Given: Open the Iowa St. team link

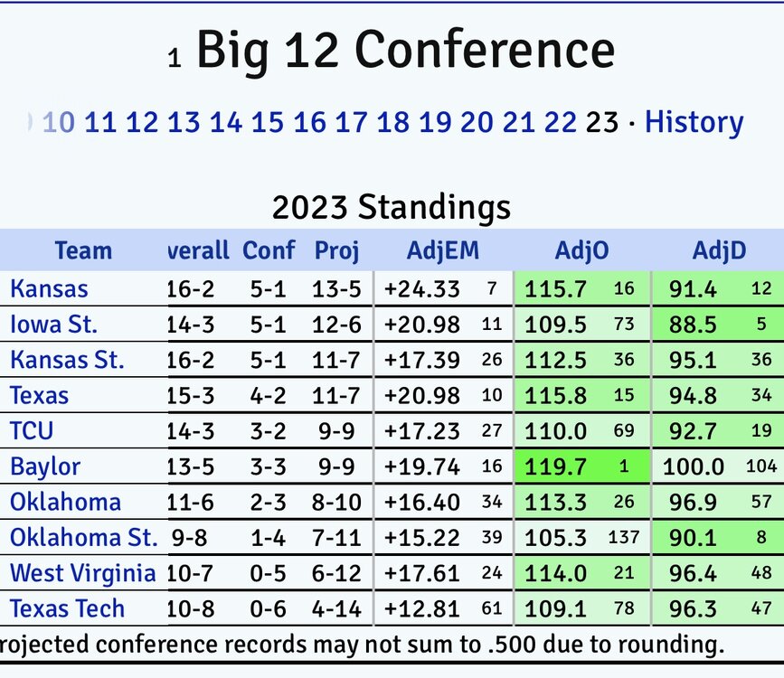Looking at the screenshot, I should (53, 324).
